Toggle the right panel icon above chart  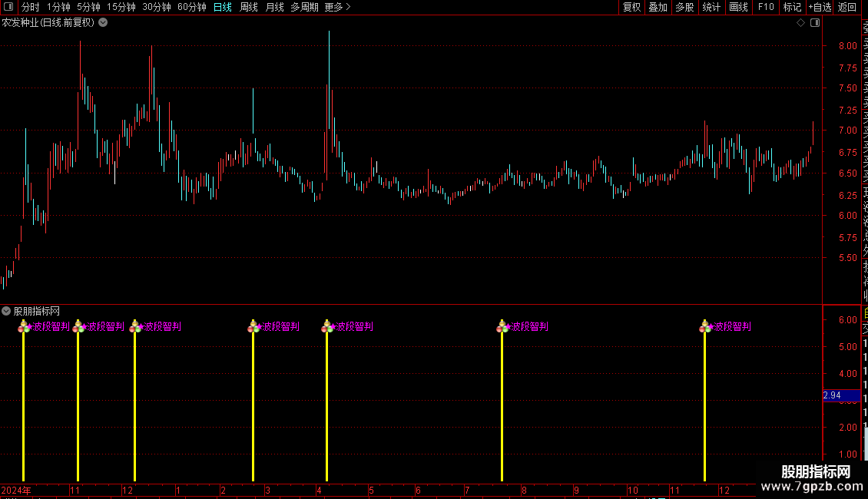(x=815, y=23)
